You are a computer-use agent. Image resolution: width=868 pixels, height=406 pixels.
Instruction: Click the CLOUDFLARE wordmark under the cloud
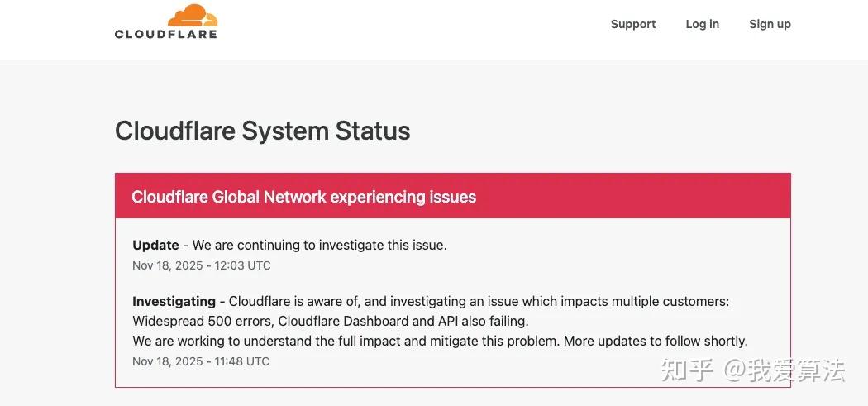pyautogui.click(x=165, y=35)
